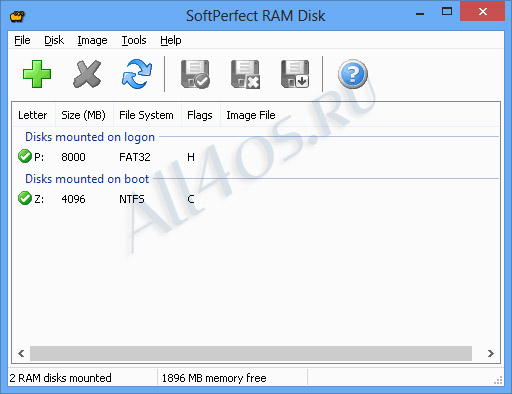Click the floppy with checkmark image icon
512x394 pixels.
[x=195, y=74]
